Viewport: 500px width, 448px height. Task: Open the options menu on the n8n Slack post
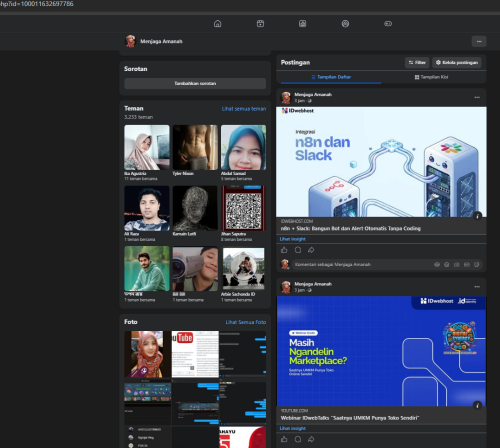point(477,97)
